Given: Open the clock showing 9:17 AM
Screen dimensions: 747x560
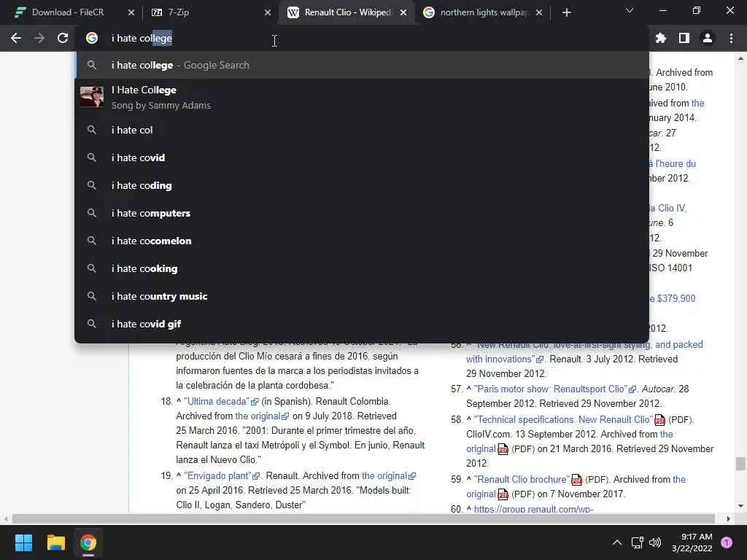Looking at the screenshot, I should (692, 542).
